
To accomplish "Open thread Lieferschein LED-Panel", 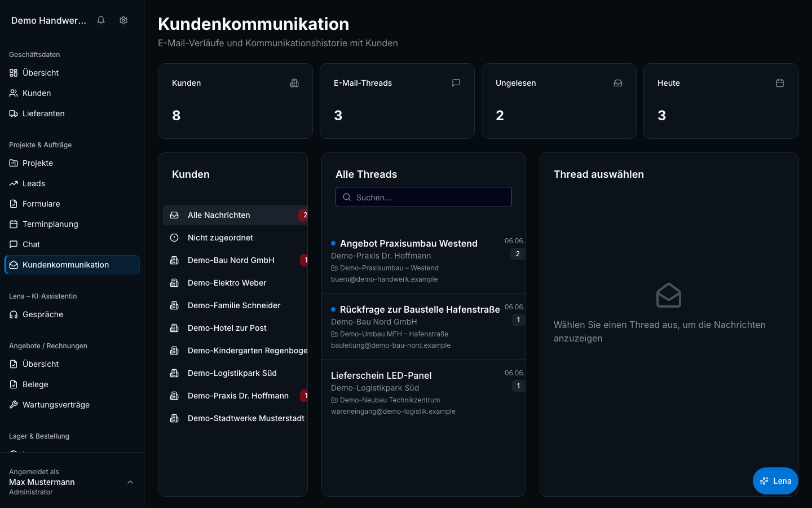I will coord(423,392).
